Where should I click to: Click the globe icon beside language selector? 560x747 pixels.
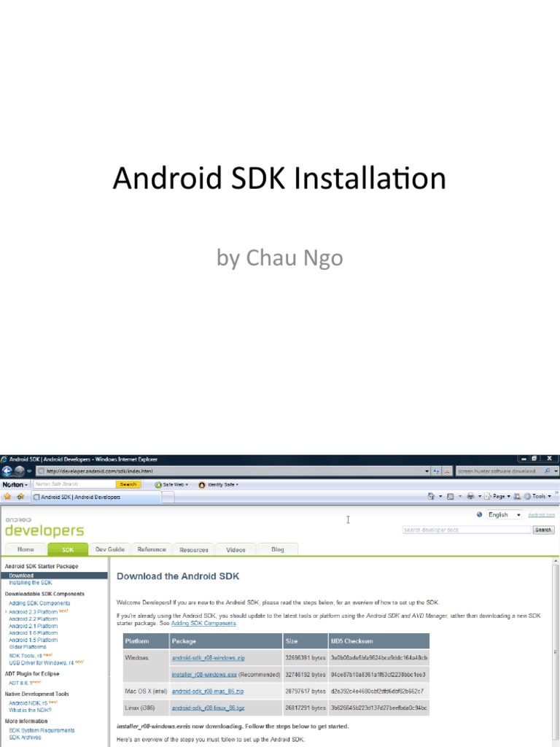(479, 514)
